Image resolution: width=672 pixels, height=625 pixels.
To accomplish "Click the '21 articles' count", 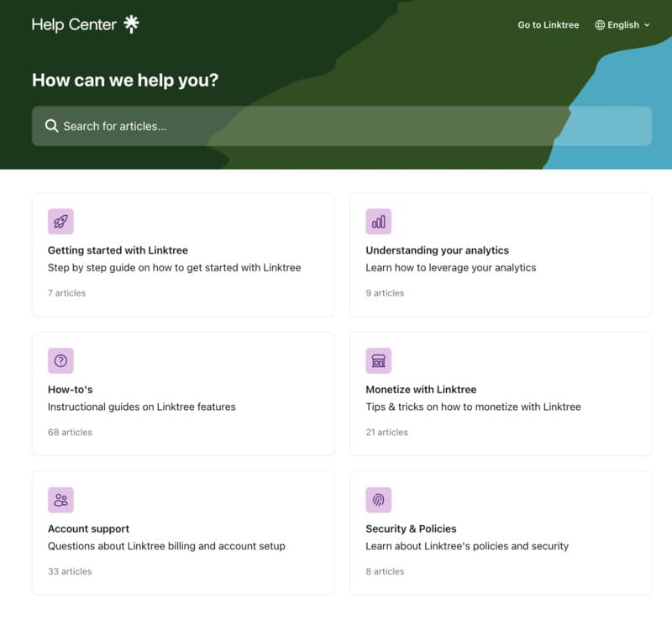I will pyautogui.click(x=386, y=432).
